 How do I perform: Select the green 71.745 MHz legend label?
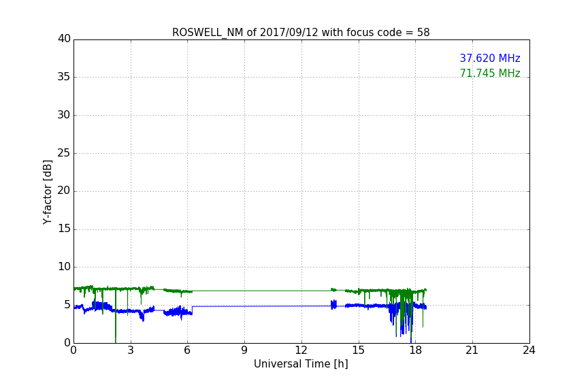[x=490, y=73]
